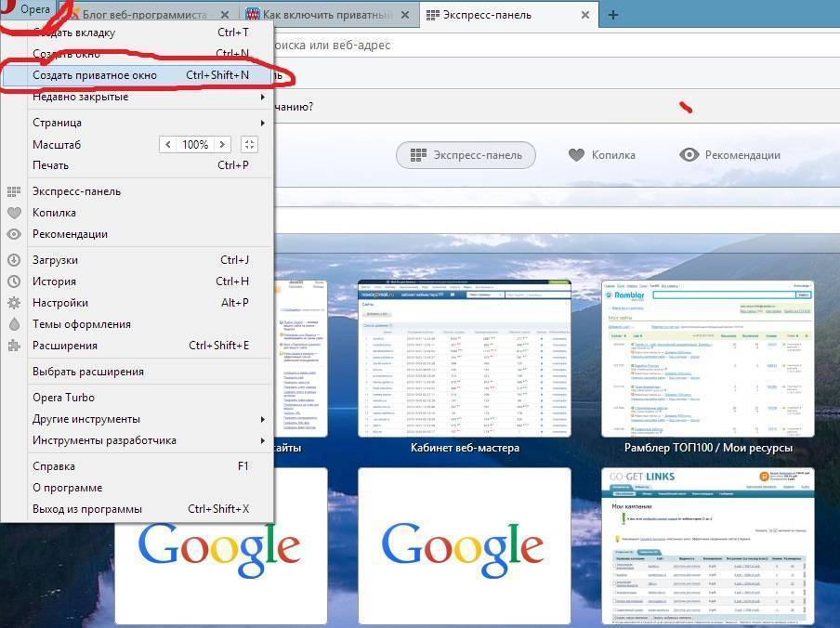Click the heart icon beside the Копилка menu entry
This screenshot has height=628, width=840.
[x=14, y=213]
